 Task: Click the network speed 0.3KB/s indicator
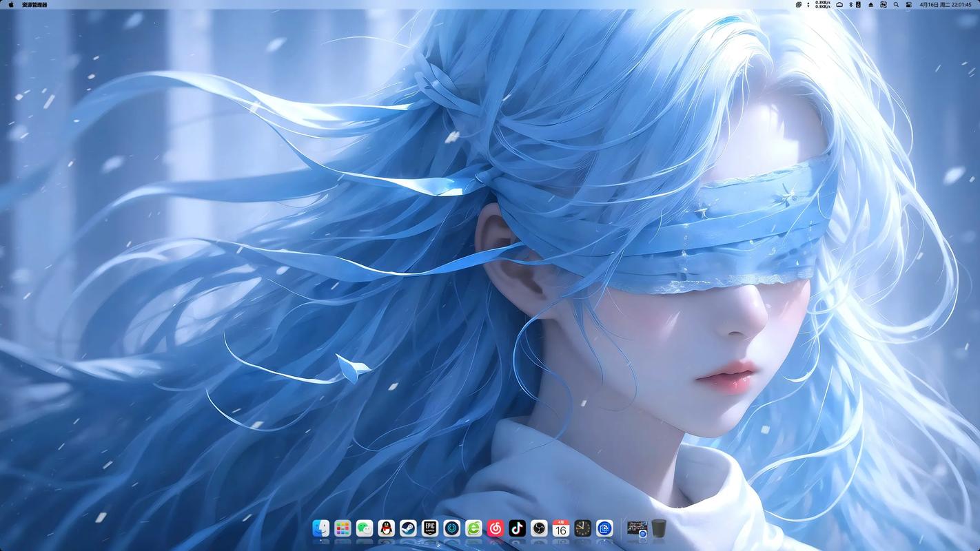[823, 4]
